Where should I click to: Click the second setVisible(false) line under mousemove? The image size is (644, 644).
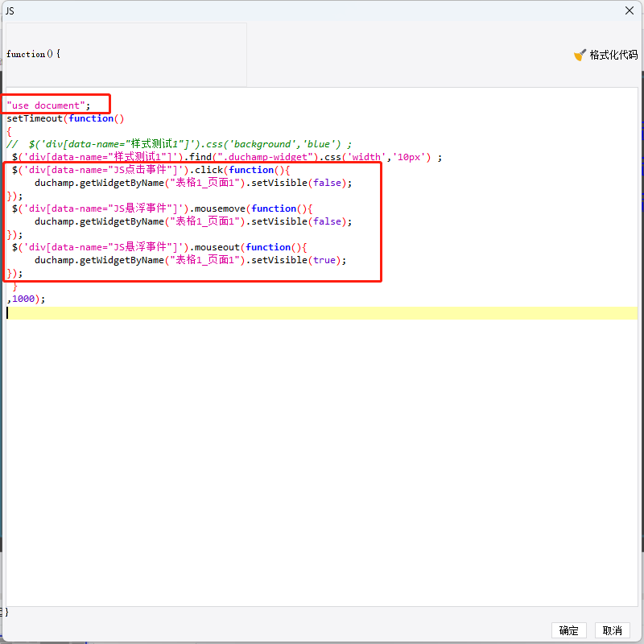point(193,221)
